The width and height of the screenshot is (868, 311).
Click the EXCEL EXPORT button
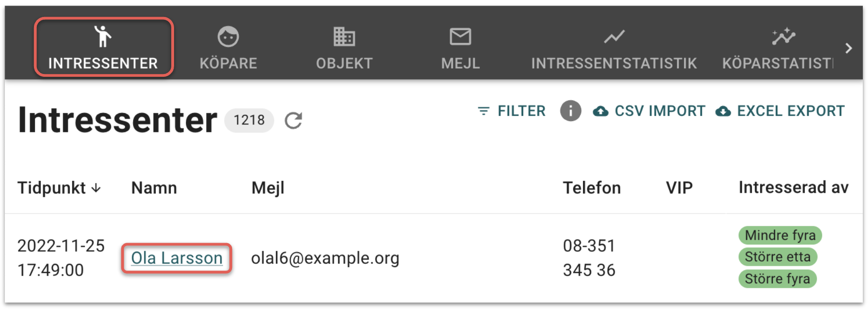(x=780, y=111)
